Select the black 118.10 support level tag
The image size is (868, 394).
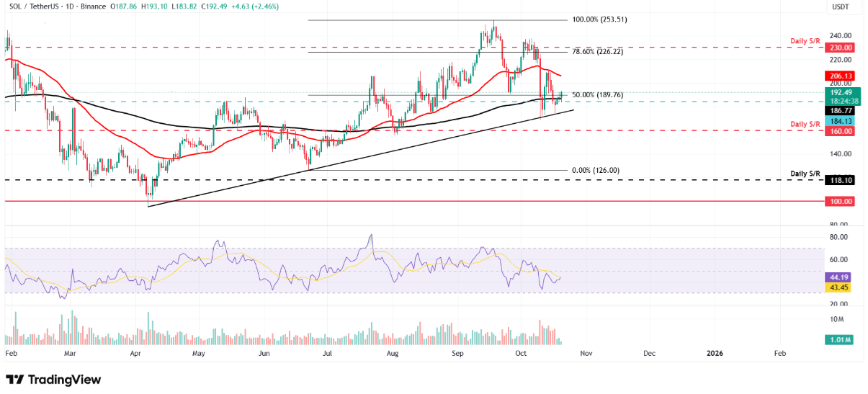tap(840, 181)
